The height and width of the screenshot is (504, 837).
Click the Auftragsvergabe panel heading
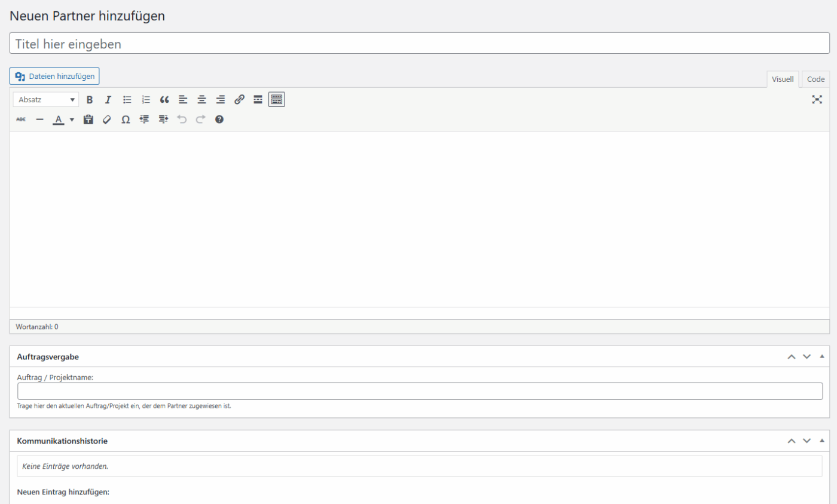48,356
